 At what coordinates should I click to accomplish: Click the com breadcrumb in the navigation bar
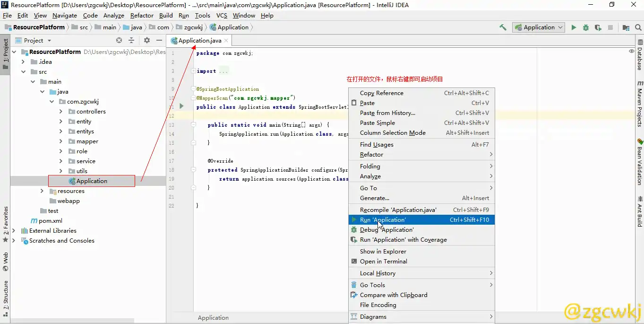tap(159, 27)
